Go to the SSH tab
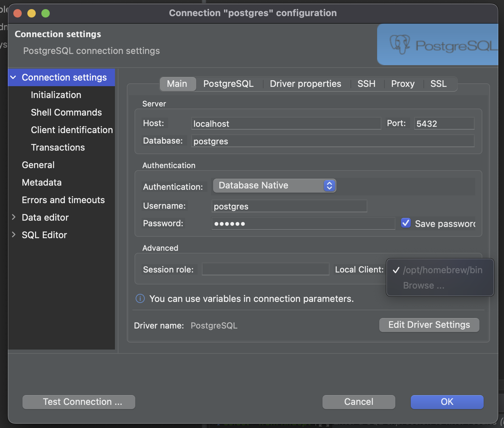This screenshot has height=428, width=504. [366, 84]
